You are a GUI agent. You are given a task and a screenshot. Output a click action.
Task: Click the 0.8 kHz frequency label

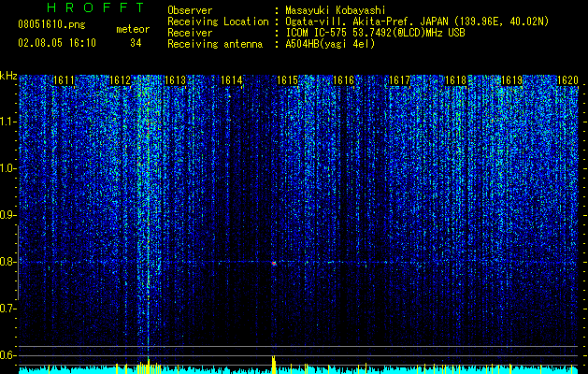(x=8, y=262)
